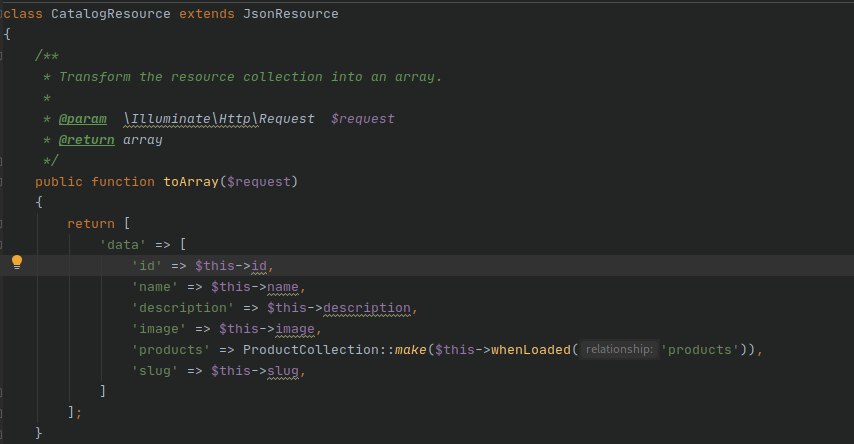
Task: Click the $request parameter in toArray
Action: pyautogui.click(x=259, y=182)
